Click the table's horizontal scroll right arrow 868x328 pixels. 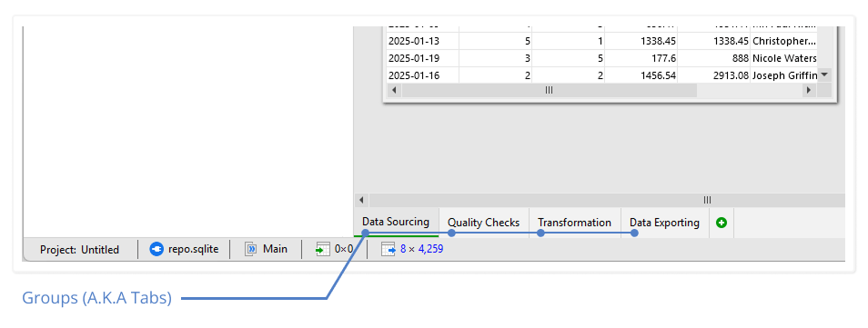809,90
